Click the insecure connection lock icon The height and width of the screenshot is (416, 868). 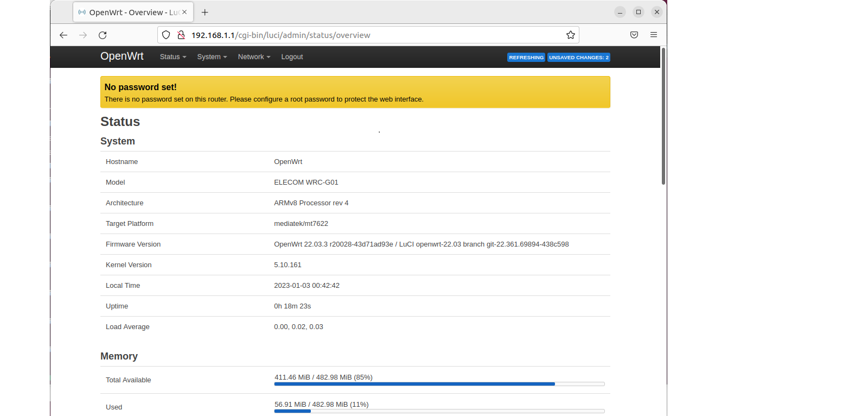181,35
